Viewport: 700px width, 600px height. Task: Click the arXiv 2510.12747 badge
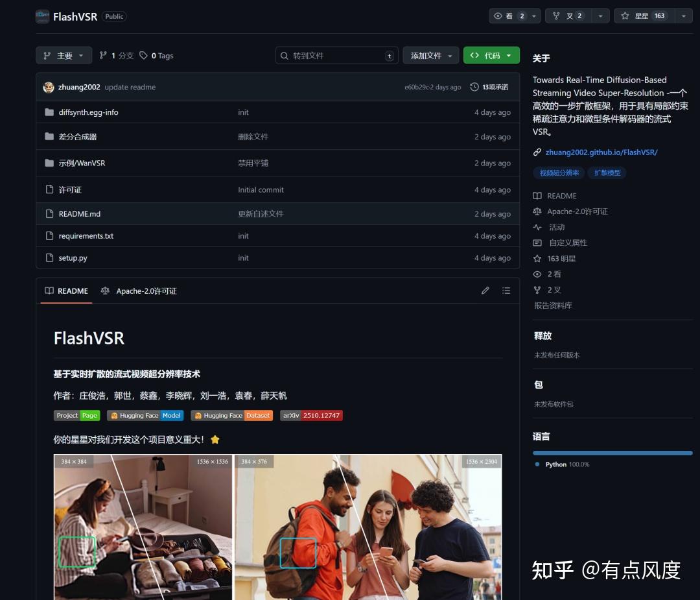311,415
